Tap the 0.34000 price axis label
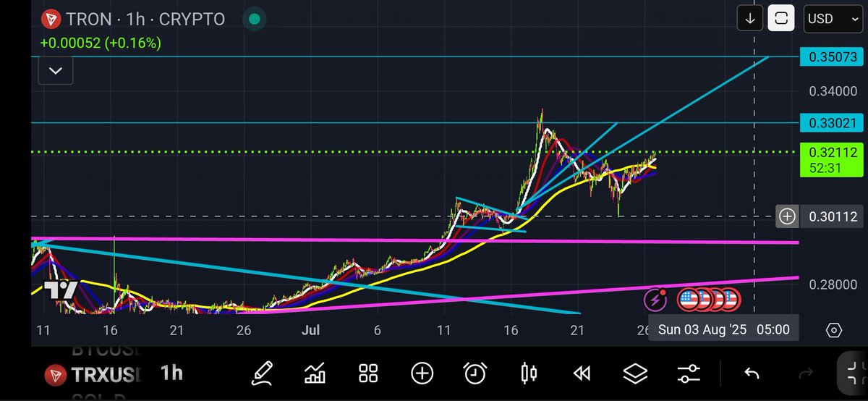The width and height of the screenshot is (868, 401). [833, 91]
